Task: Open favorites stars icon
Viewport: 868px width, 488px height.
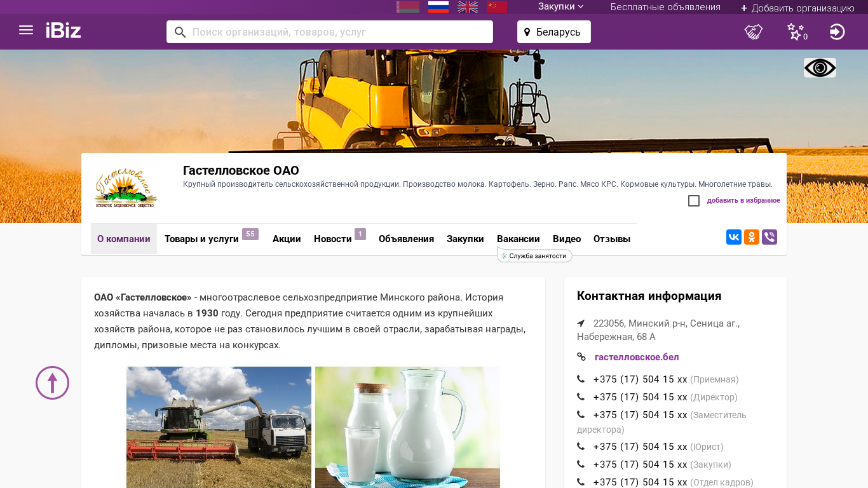Action: click(x=796, y=32)
